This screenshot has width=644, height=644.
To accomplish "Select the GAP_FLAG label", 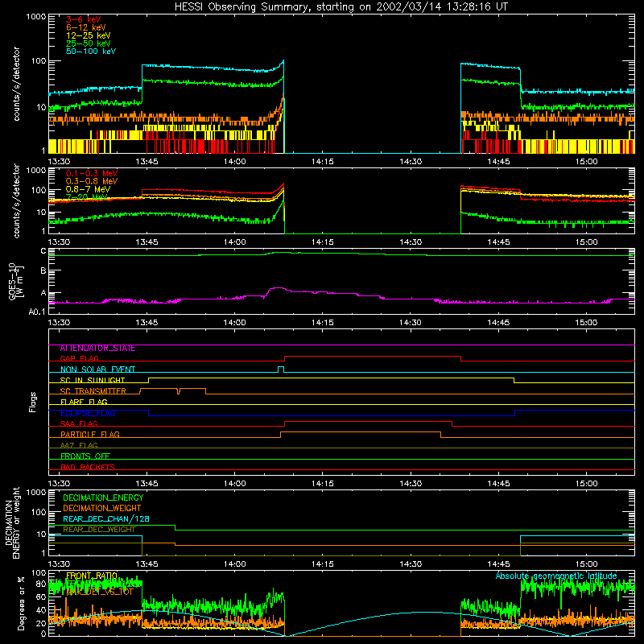I will (x=79, y=358).
